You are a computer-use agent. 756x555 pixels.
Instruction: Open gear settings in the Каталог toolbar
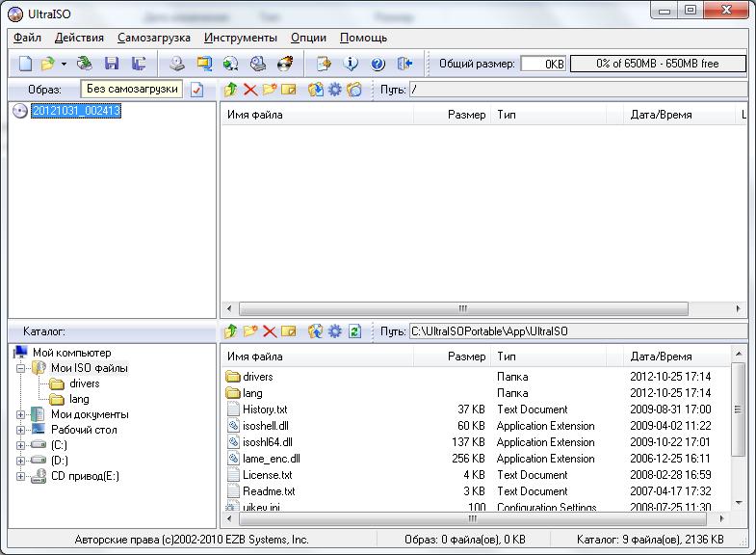pos(334,331)
